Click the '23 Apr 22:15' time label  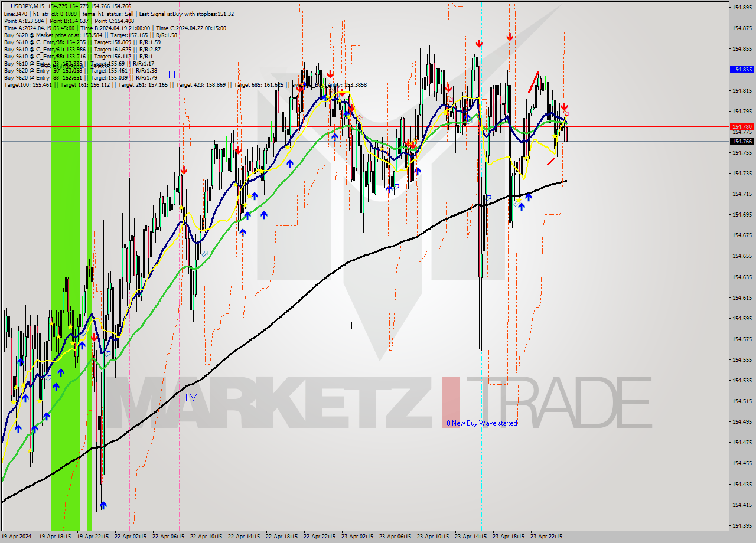point(547,537)
